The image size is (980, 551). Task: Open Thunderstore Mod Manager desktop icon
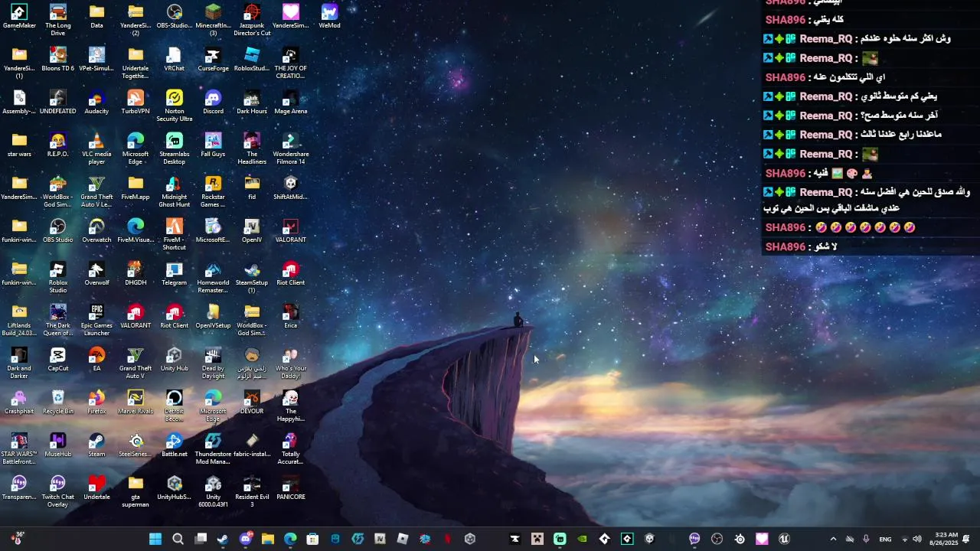(213, 449)
